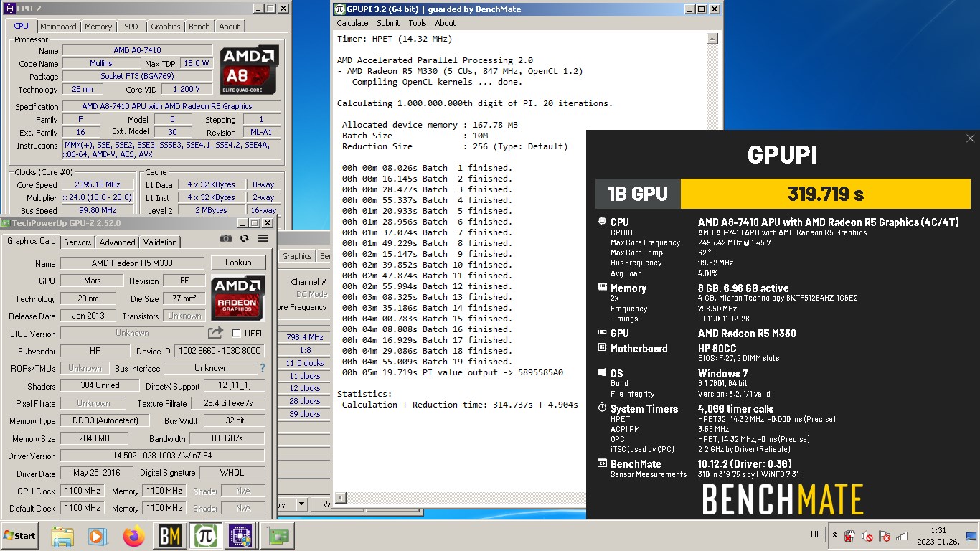Click the Code Name Mullins field
This screenshot has height=551, width=980.
coord(101,64)
